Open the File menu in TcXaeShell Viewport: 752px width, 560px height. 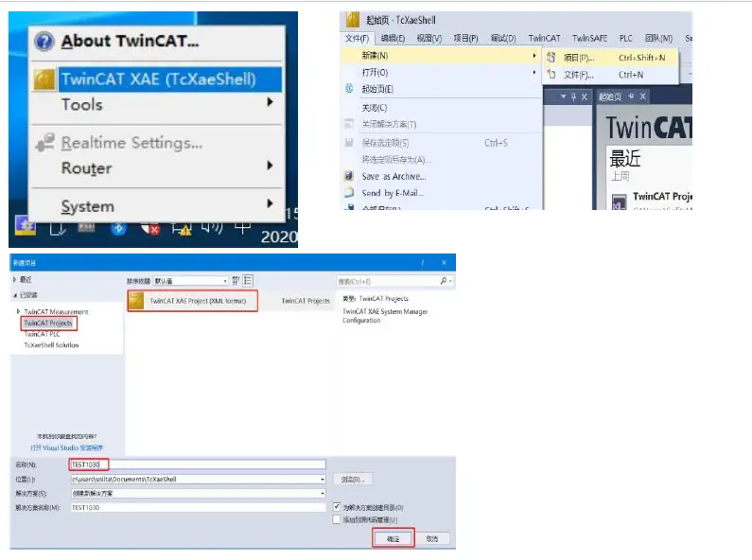(x=358, y=39)
